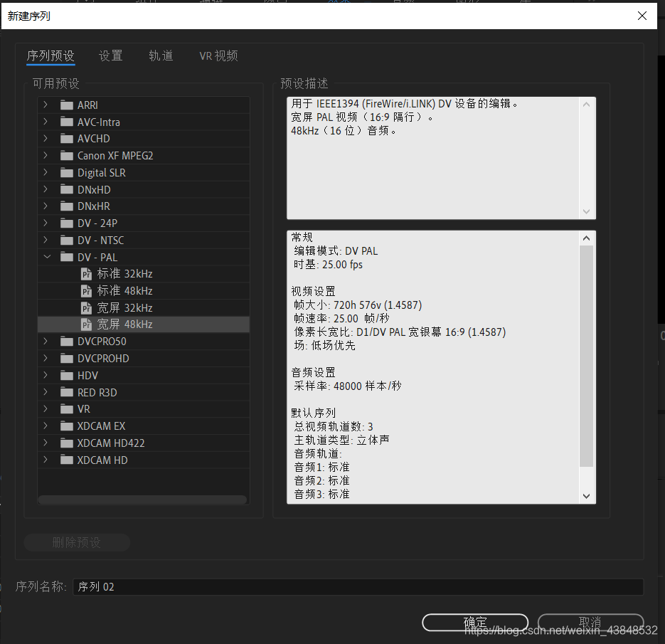Screen dimensions: 665x644
Task: Expand the AVCHD preset folder
Action: click(46, 138)
